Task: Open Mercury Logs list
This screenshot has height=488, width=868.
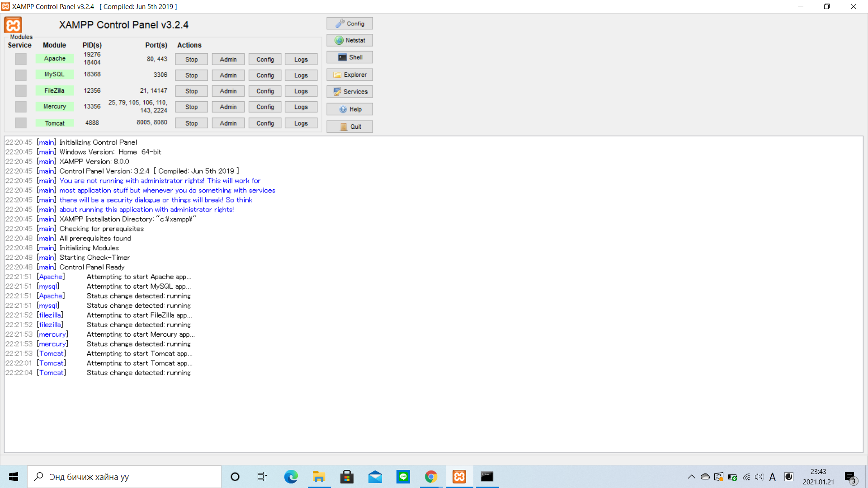Action: tap(301, 107)
